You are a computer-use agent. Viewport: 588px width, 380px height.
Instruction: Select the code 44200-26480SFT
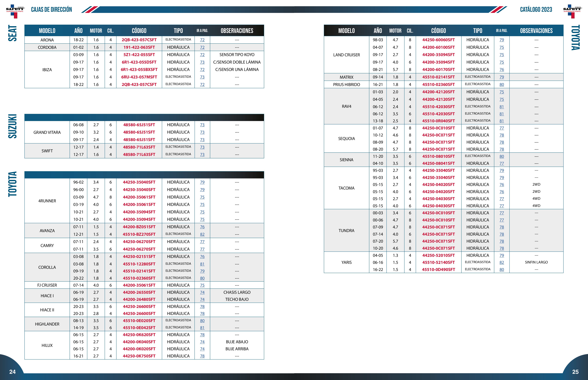pos(139,299)
